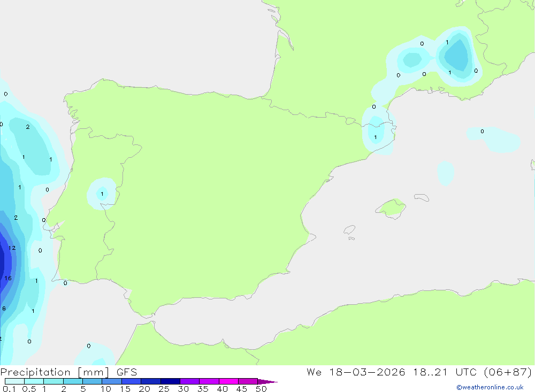The width and height of the screenshot is (535, 392).
Task: Select the forecast date We 18-03-2026 text
Action: [x=356, y=372]
